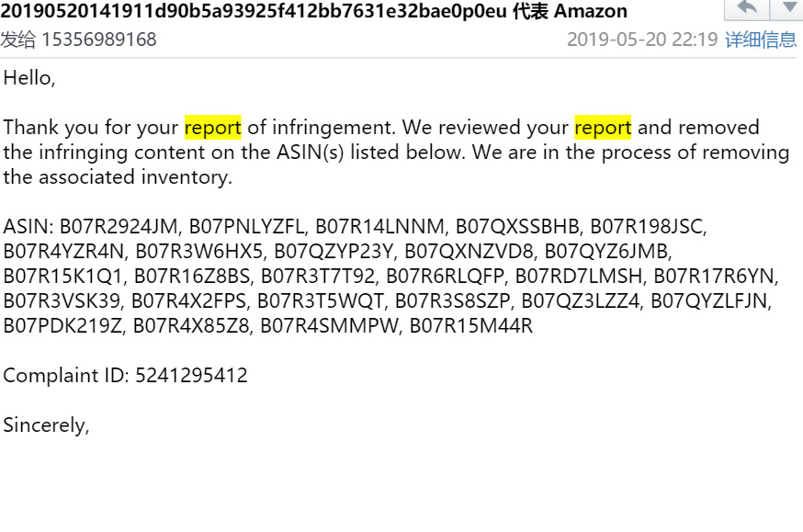
Task: Click the first highlighted "report" word
Action: point(213,127)
